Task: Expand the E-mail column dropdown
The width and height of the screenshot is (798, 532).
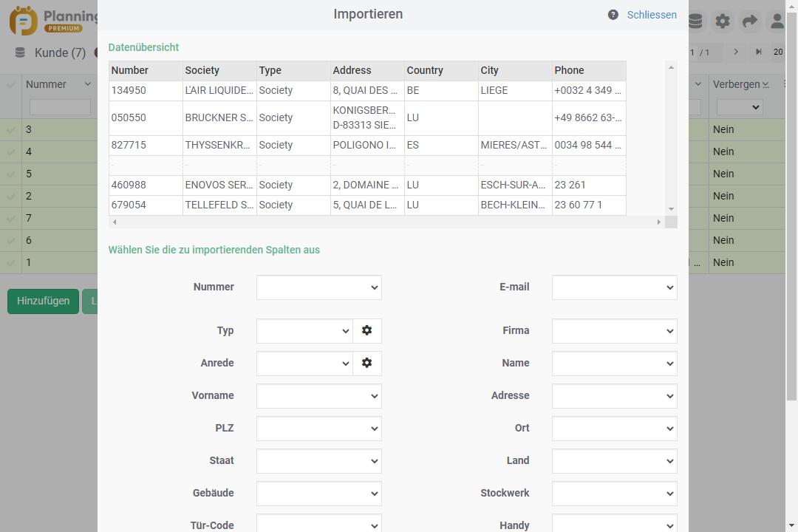Action: [x=614, y=287]
